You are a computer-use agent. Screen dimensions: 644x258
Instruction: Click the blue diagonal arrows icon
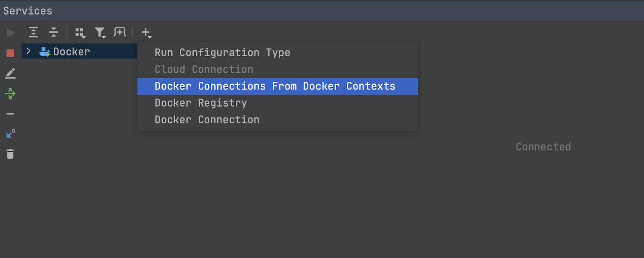[x=10, y=134]
